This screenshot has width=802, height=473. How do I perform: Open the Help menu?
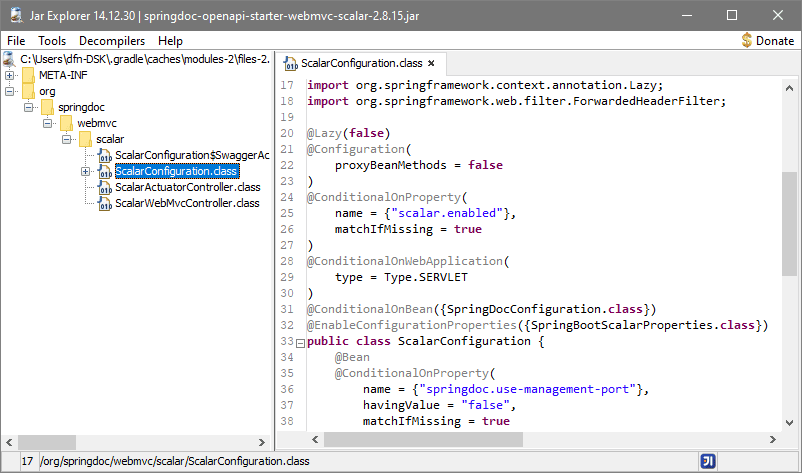pos(170,41)
